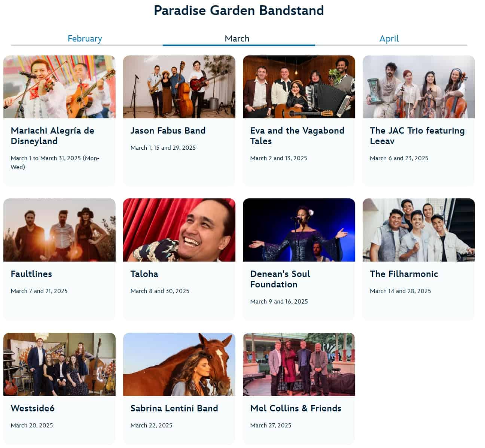Screen dimensions: 485x448
Task: Open the Westside6 band photo
Action: tap(60, 364)
